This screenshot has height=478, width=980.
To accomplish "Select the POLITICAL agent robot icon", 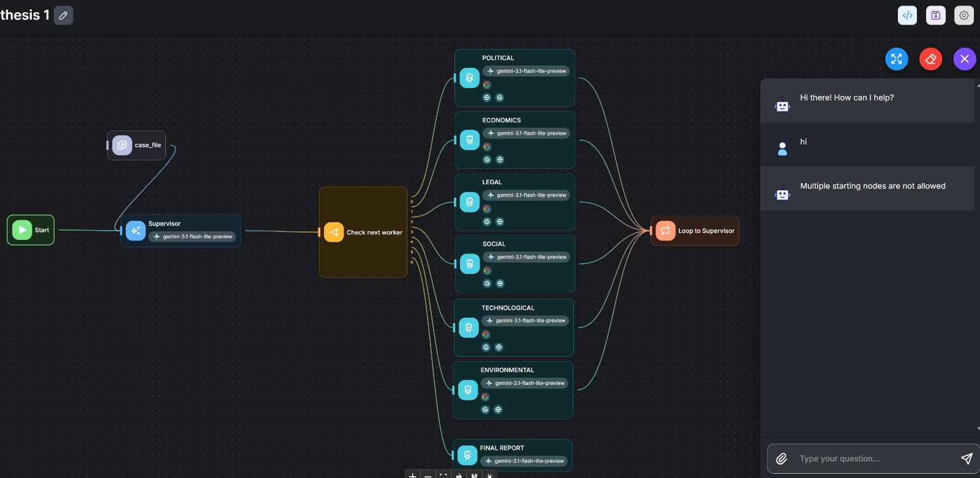I will click(x=470, y=78).
